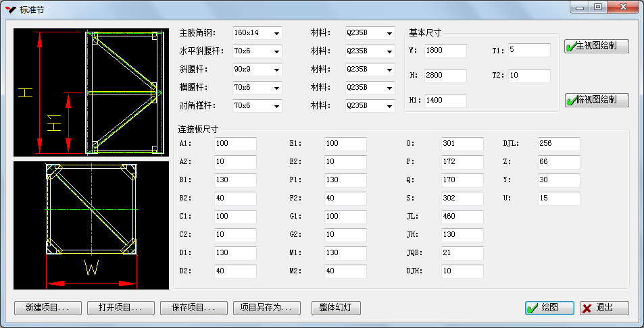Click the front view elevation drawing preview
This screenshot has width=644, height=328.
click(91, 92)
